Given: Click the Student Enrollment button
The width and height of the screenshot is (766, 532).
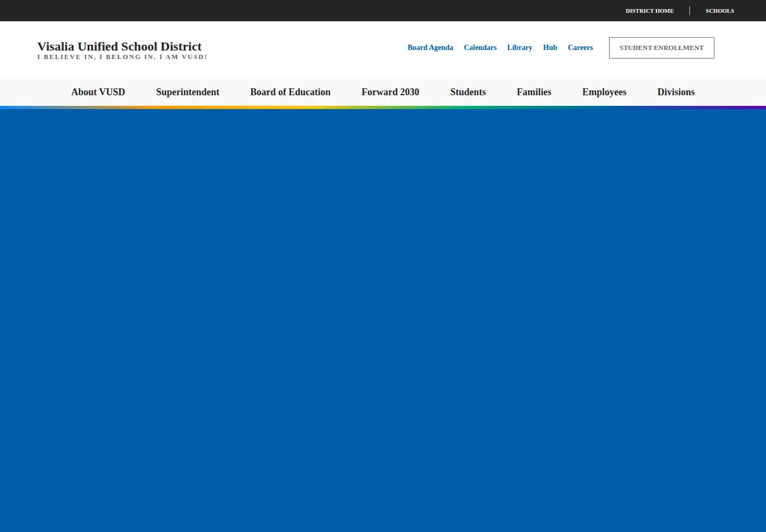Looking at the screenshot, I should pos(662,48).
